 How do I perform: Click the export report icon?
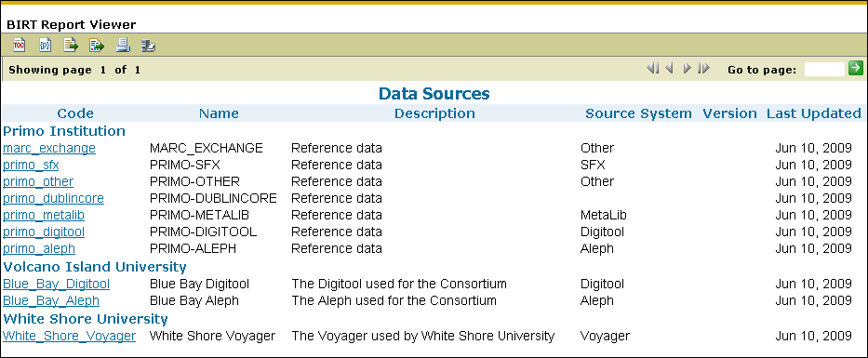click(x=97, y=45)
